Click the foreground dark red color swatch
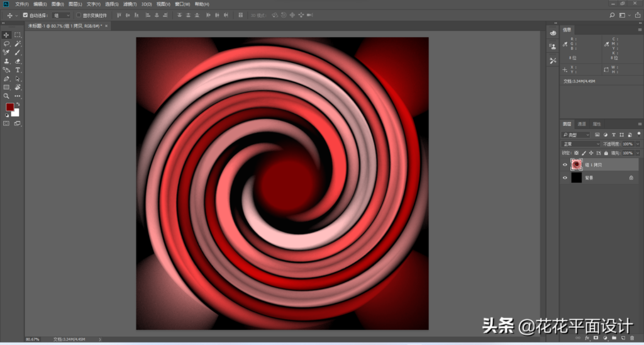644x345 pixels. (9, 107)
